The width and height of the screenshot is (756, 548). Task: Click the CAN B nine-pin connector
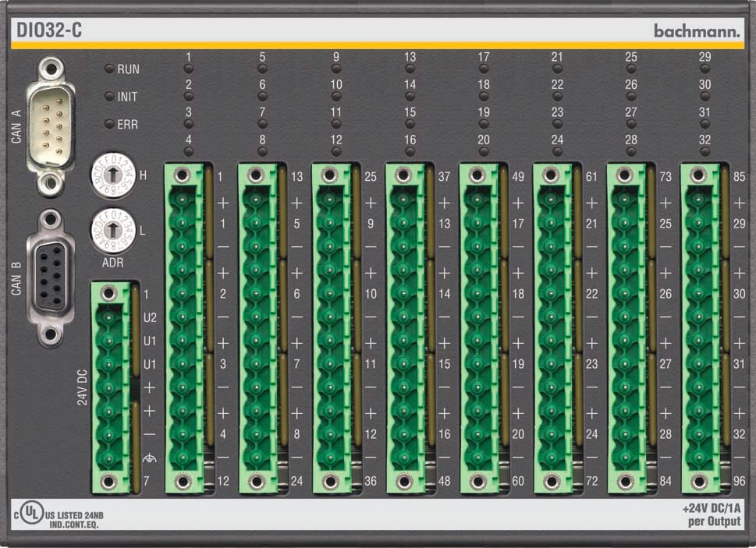[x=50, y=278]
